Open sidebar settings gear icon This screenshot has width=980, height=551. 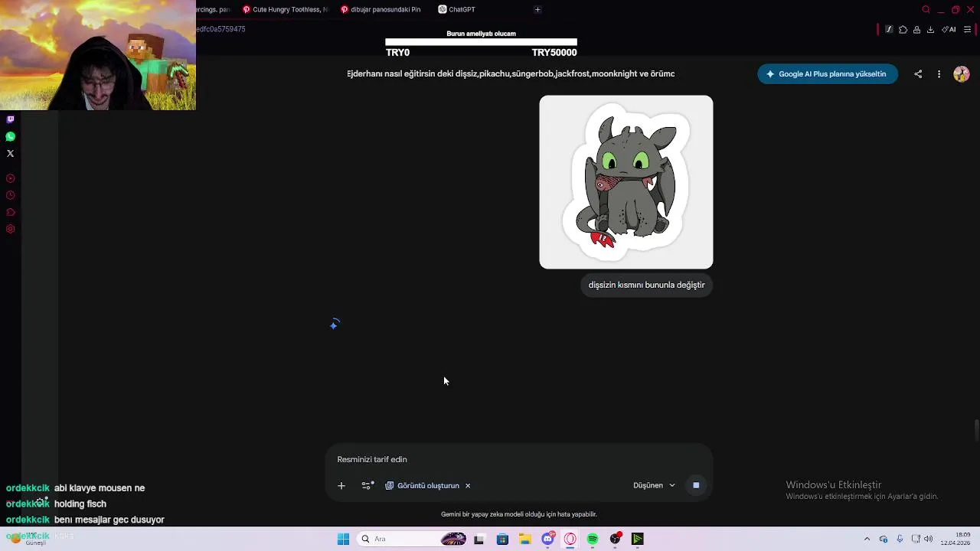coord(10,229)
